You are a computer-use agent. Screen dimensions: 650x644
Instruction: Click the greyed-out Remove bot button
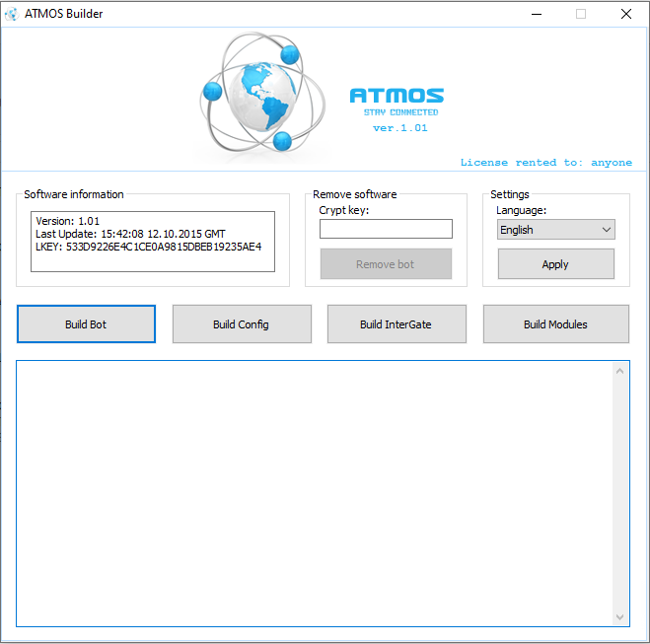click(386, 264)
